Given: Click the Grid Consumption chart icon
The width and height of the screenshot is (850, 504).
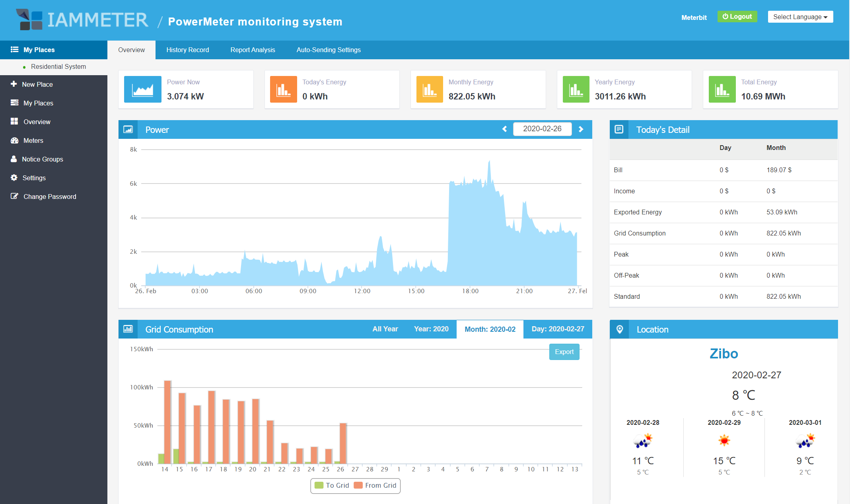Looking at the screenshot, I should pyautogui.click(x=128, y=329).
